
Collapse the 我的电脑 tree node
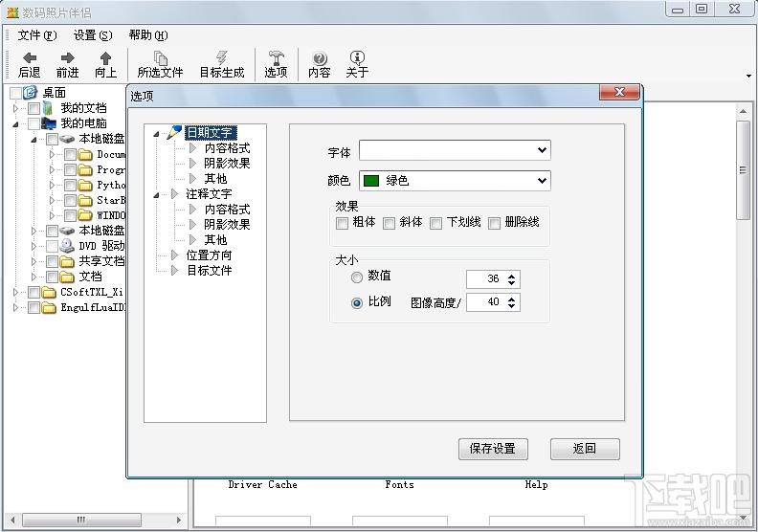tap(15, 124)
